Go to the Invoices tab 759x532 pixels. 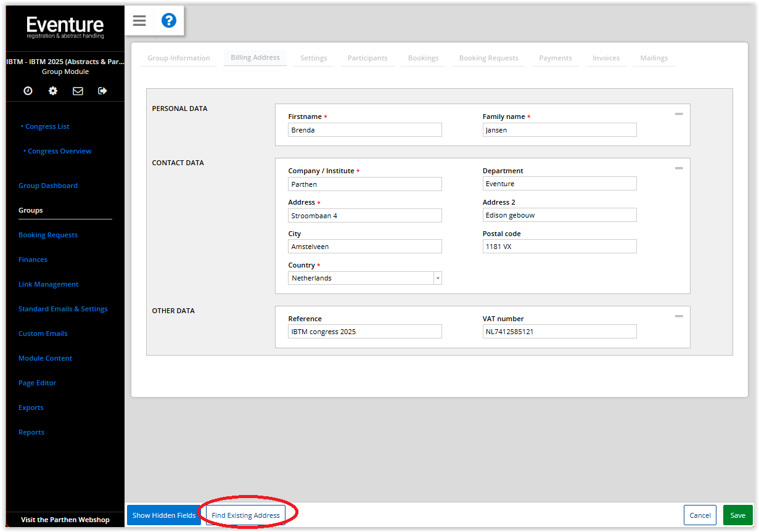[x=606, y=58]
